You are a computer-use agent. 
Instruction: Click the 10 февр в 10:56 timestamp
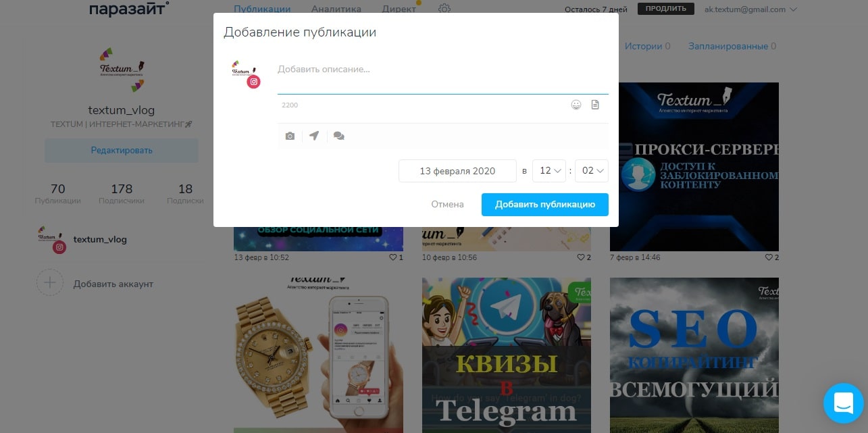449,257
